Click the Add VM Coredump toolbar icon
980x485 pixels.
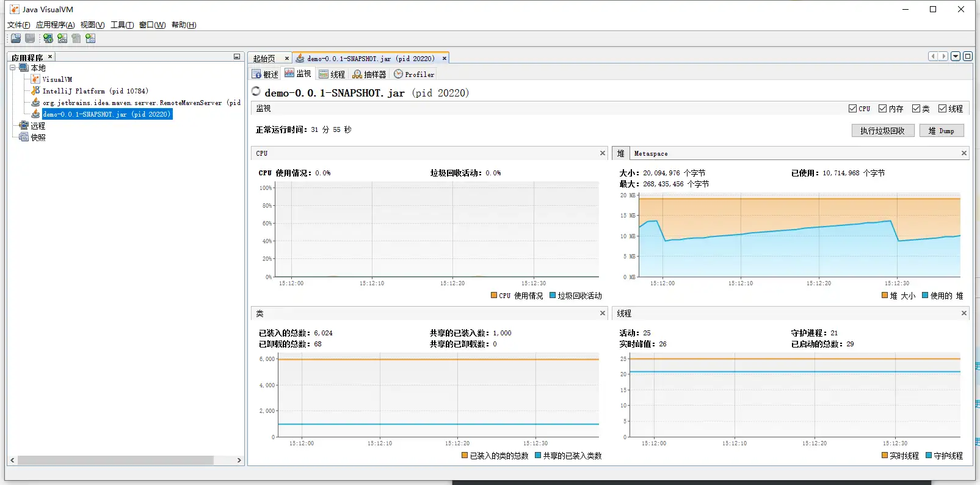[76, 38]
